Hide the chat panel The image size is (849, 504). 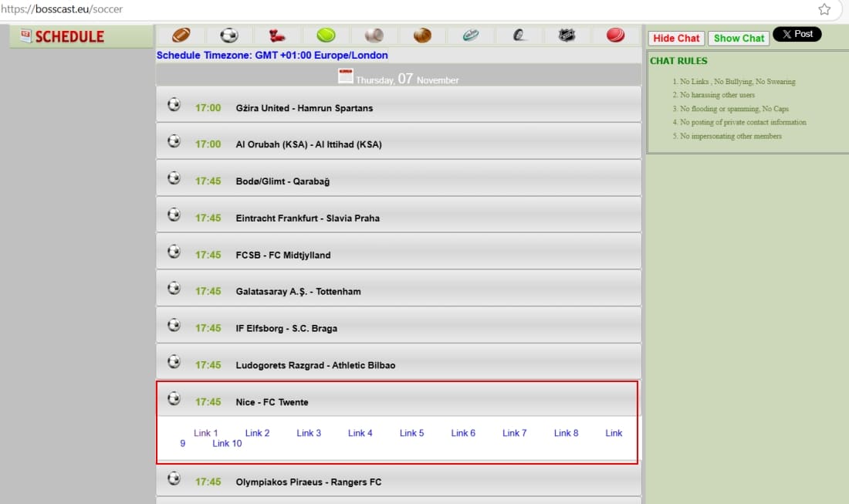coord(676,39)
